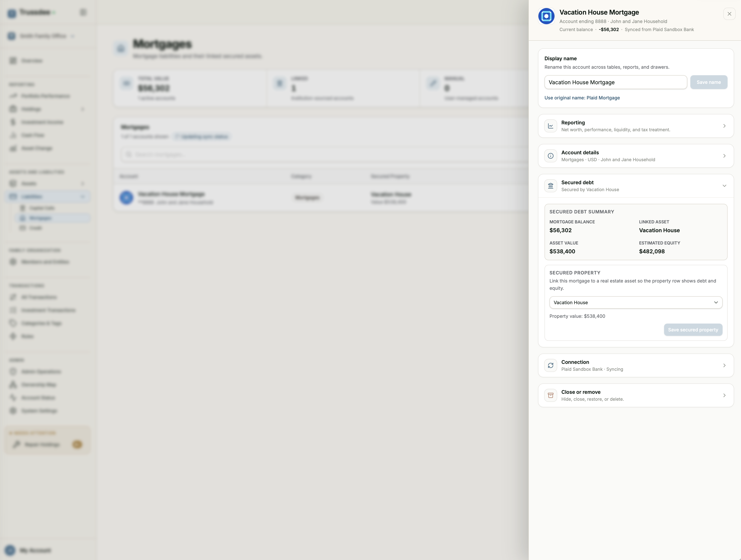Click the 'Reporting' section title
This screenshot has width=741, height=560.
[573, 123]
